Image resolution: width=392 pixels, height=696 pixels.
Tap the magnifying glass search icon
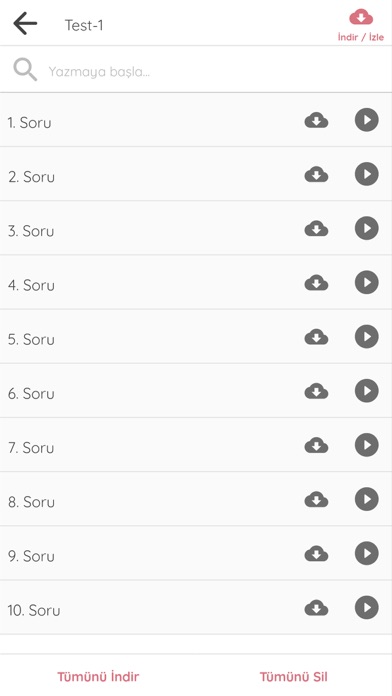(x=25, y=70)
